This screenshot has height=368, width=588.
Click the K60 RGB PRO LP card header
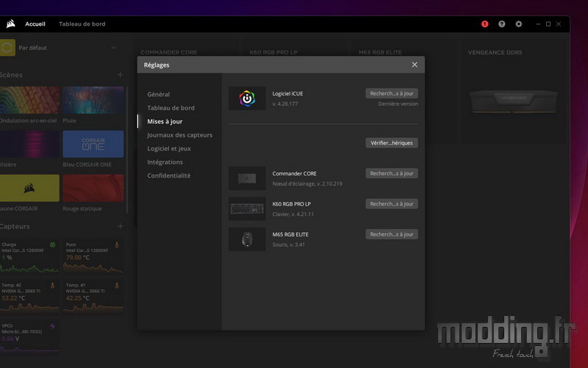[273, 52]
